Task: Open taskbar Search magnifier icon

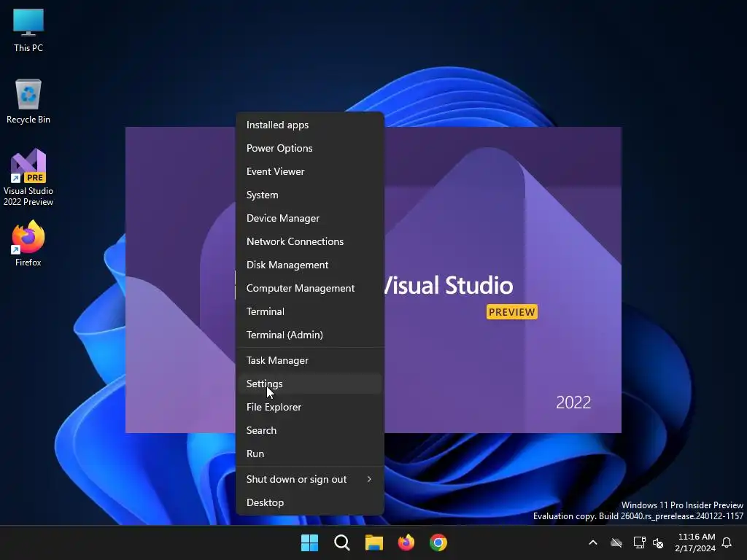Action: pyautogui.click(x=342, y=542)
